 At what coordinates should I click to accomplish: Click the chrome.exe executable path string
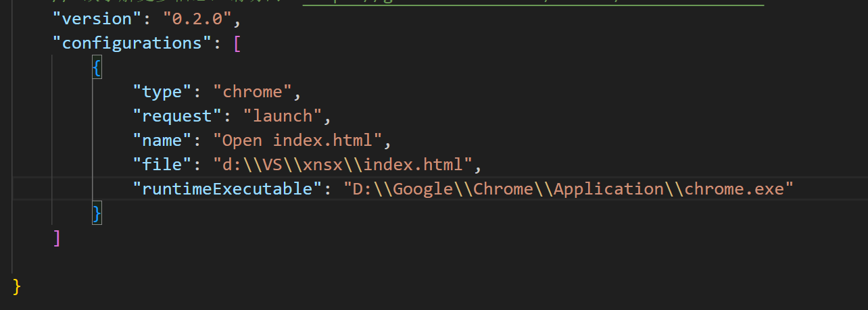pos(568,189)
